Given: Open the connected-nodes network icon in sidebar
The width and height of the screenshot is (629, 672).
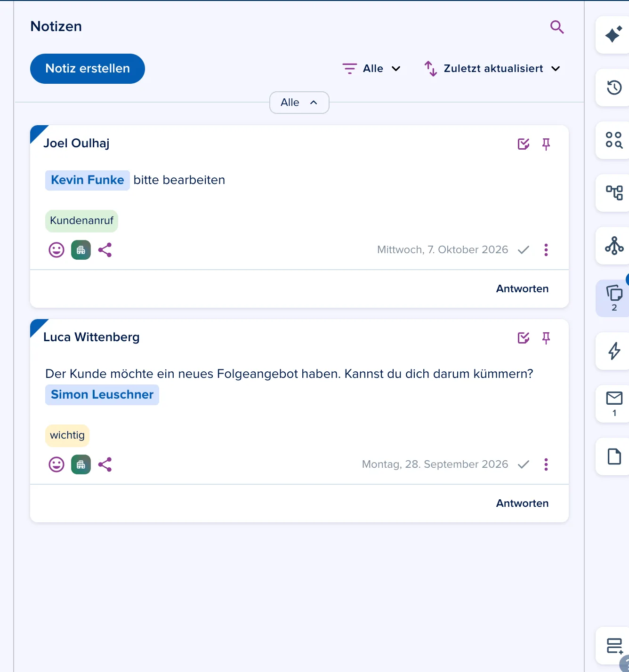Looking at the screenshot, I should [x=614, y=246].
